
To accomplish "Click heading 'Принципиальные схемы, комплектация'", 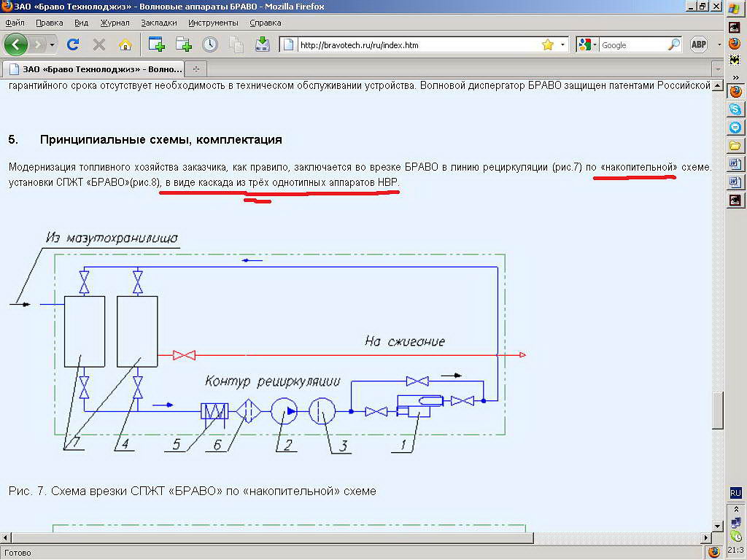I will [x=161, y=139].
